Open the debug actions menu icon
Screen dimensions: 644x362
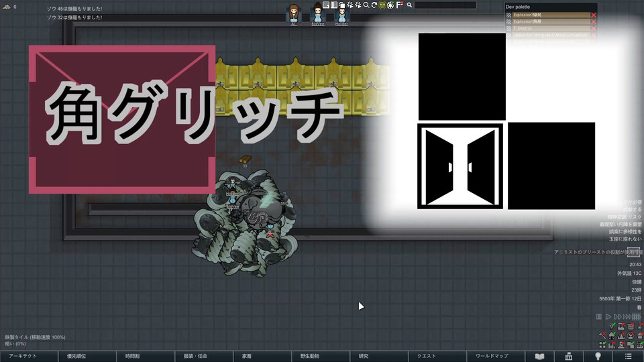point(350,5)
